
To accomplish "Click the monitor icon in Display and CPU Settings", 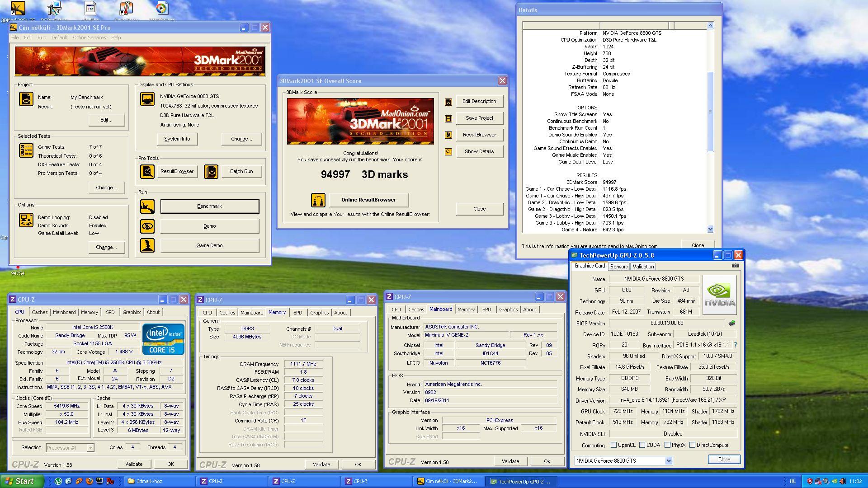I will (147, 99).
